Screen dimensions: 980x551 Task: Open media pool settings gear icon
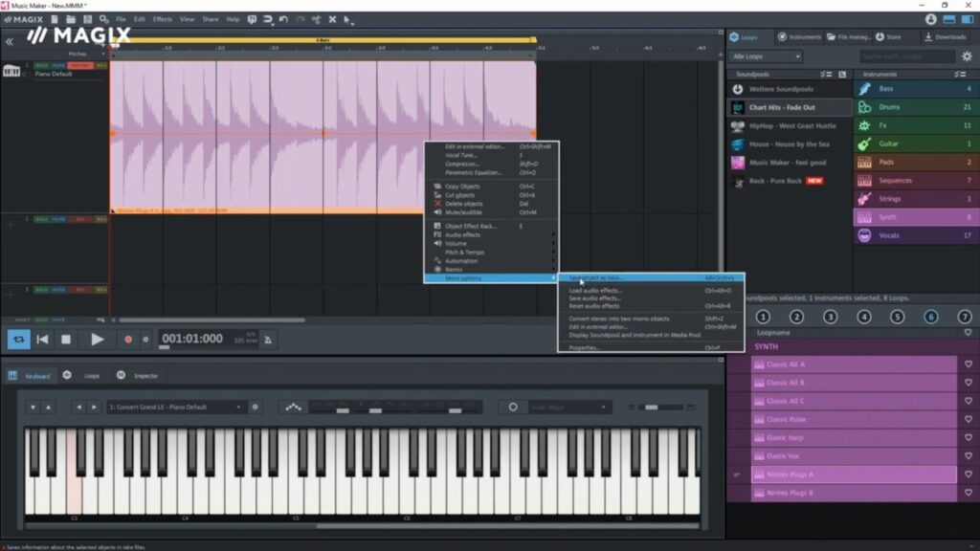pos(967,56)
